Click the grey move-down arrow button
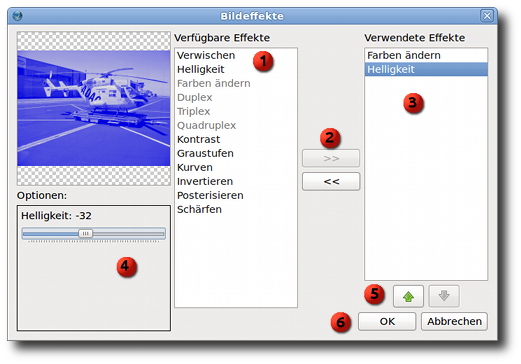 444,296
